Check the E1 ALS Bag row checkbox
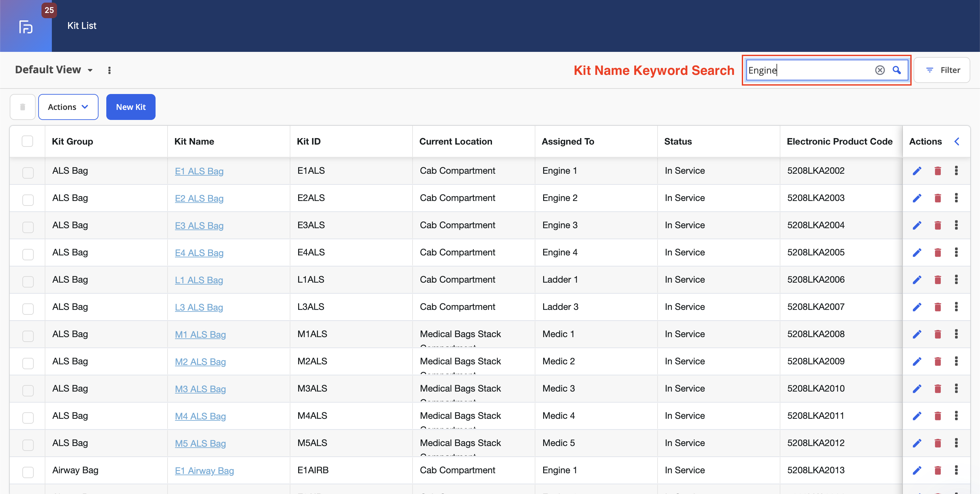Screen dimensions: 980x494 [x=28, y=173]
